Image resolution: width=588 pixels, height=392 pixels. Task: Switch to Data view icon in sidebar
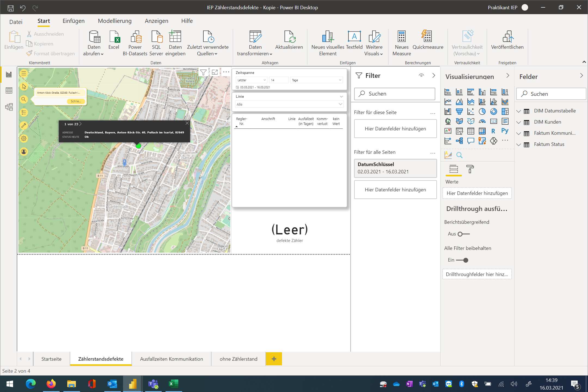9,91
